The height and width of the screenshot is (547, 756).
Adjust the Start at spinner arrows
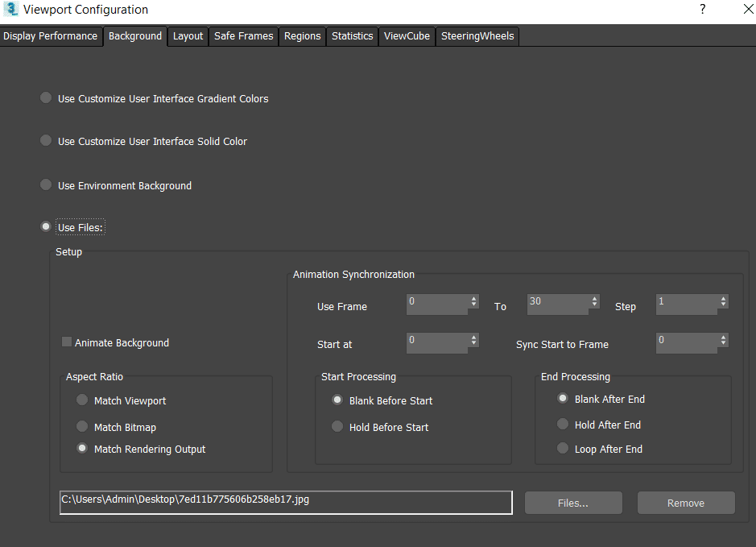tap(474, 340)
